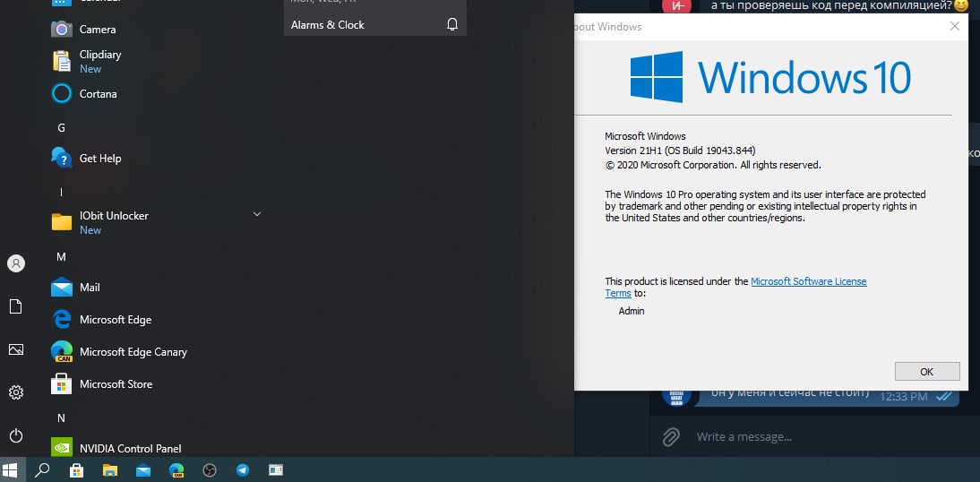Open Pictures from Start sidebar
Screen dimensions: 980x482
pyautogui.click(x=15, y=349)
